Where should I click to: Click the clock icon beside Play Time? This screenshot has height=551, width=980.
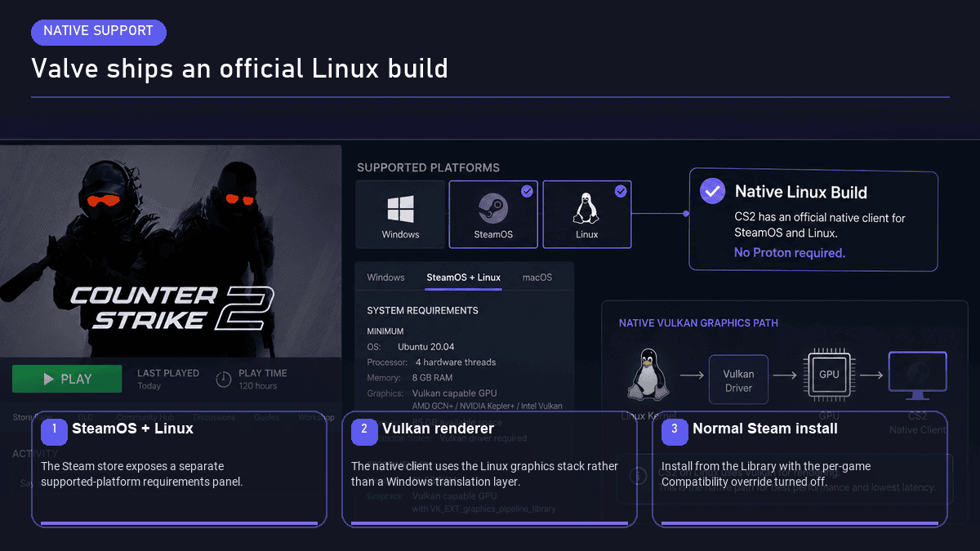coord(224,380)
